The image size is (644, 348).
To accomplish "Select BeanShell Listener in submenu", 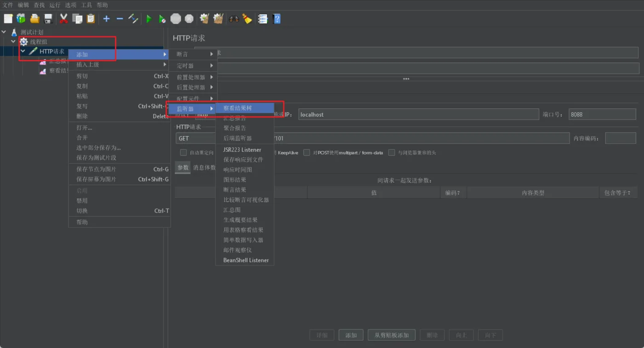I will 245,260.
